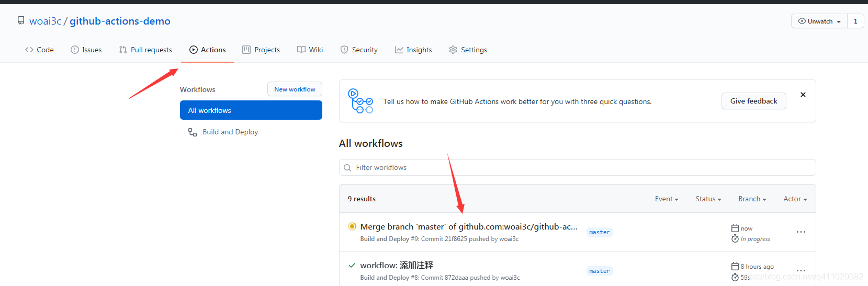Open the Merge branch 'master' workflow run
The width and height of the screenshot is (868, 286).
(469, 226)
